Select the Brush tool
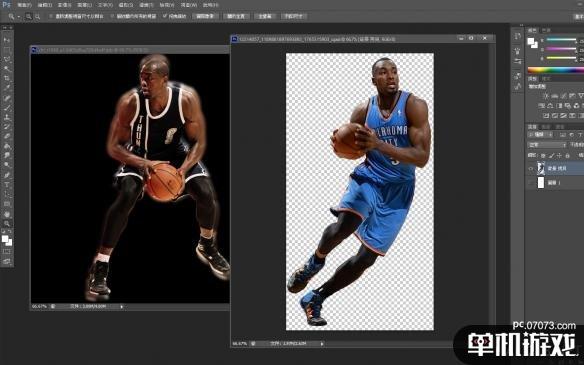Viewport: 584px width, 365px height. click(x=7, y=108)
